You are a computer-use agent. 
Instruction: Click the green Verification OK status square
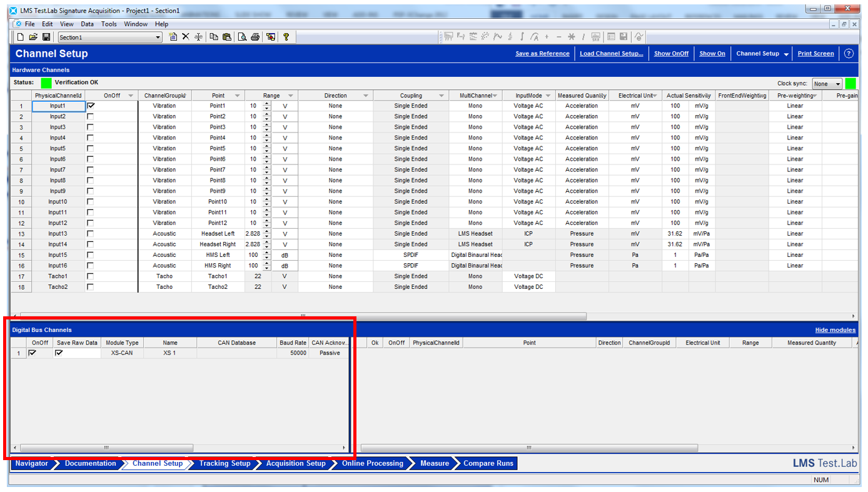[46, 83]
